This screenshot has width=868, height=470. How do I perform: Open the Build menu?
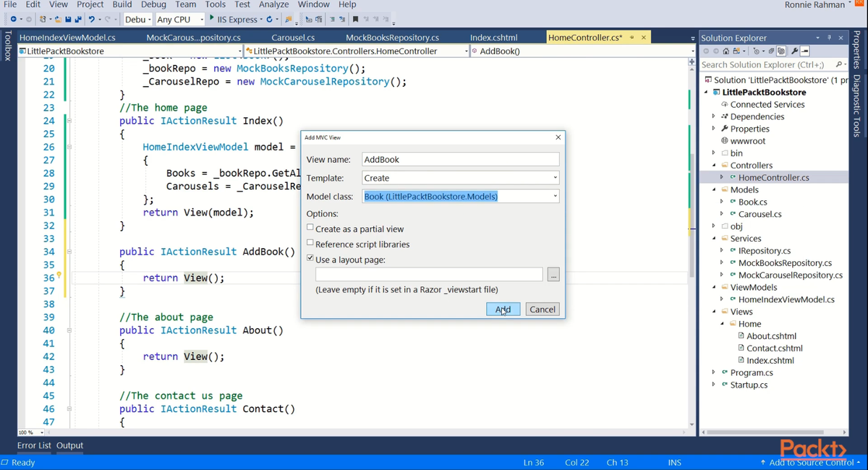click(x=122, y=4)
